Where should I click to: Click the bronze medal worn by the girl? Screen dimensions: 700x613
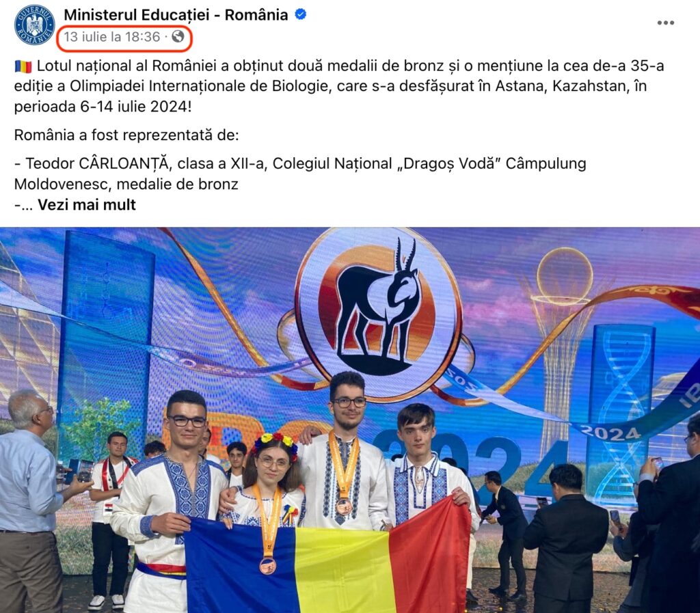267,566
